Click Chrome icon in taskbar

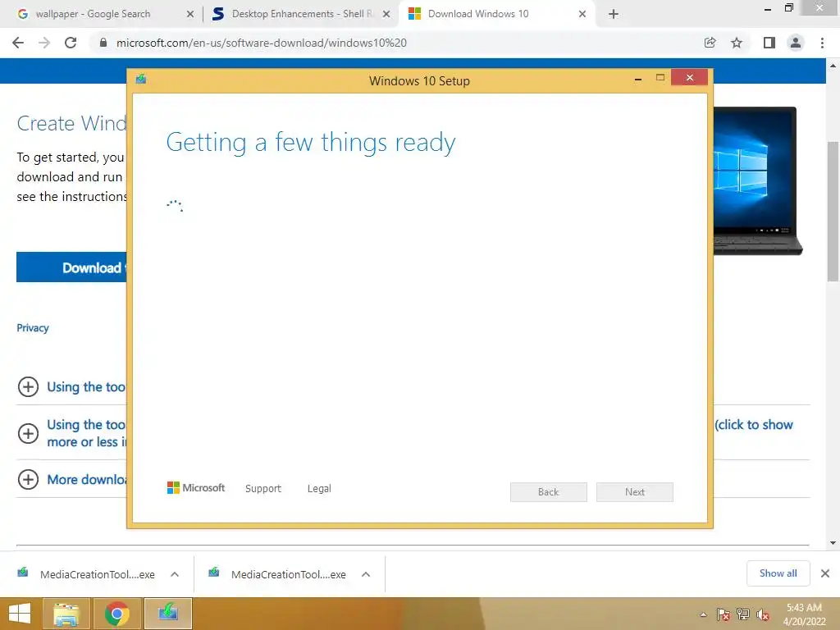click(116, 614)
